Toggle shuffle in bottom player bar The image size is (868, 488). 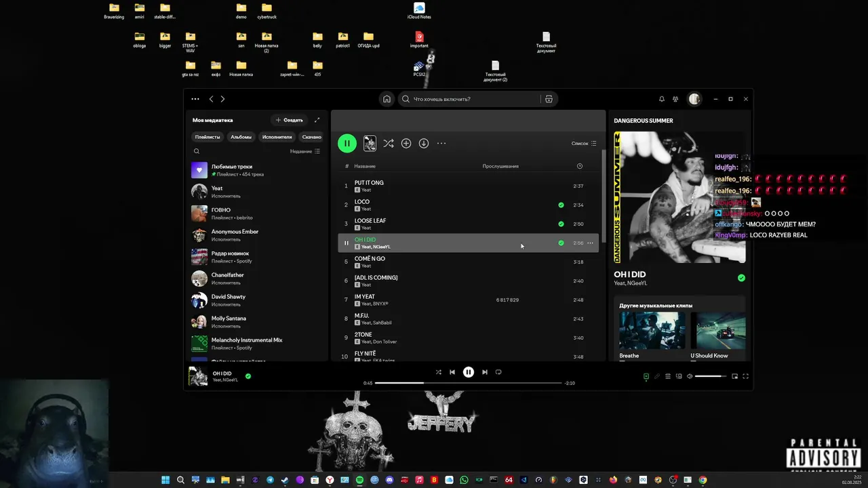point(438,372)
